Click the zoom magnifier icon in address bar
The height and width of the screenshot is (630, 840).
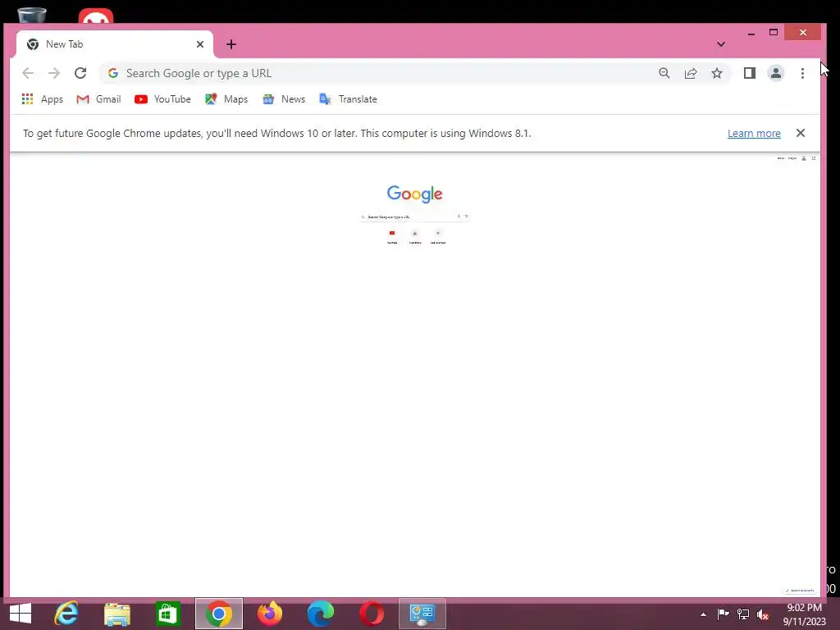pyautogui.click(x=664, y=73)
